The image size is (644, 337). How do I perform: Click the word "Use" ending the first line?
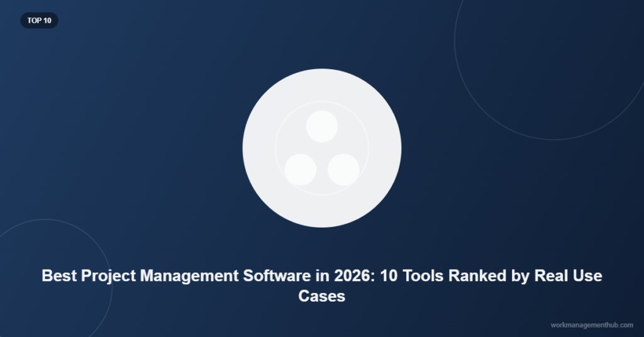pyautogui.click(x=589, y=276)
